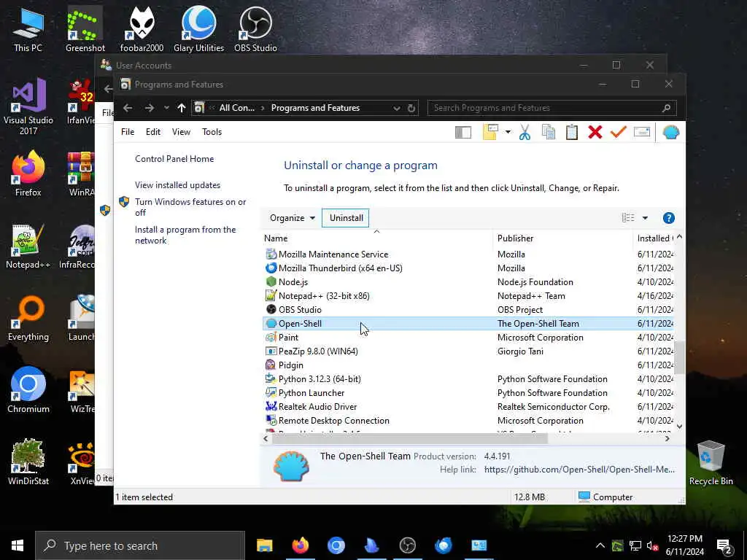Open foobar2000 desktop shortcut

click(x=142, y=28)
